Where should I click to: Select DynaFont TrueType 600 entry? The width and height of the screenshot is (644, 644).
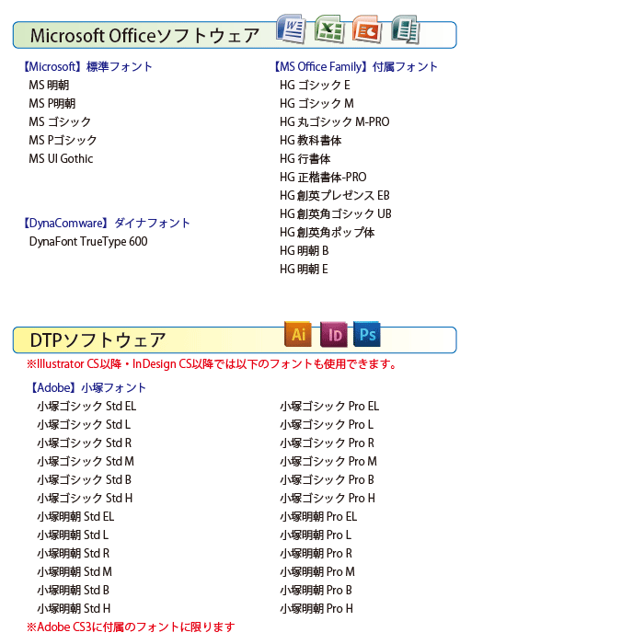[88, 241]
